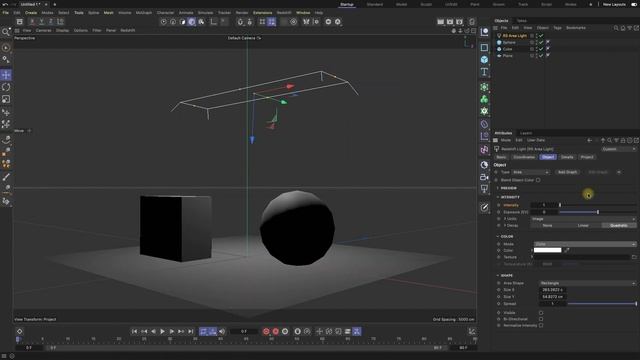
Task: Open the Light object icon in palette
Action: 484,189
